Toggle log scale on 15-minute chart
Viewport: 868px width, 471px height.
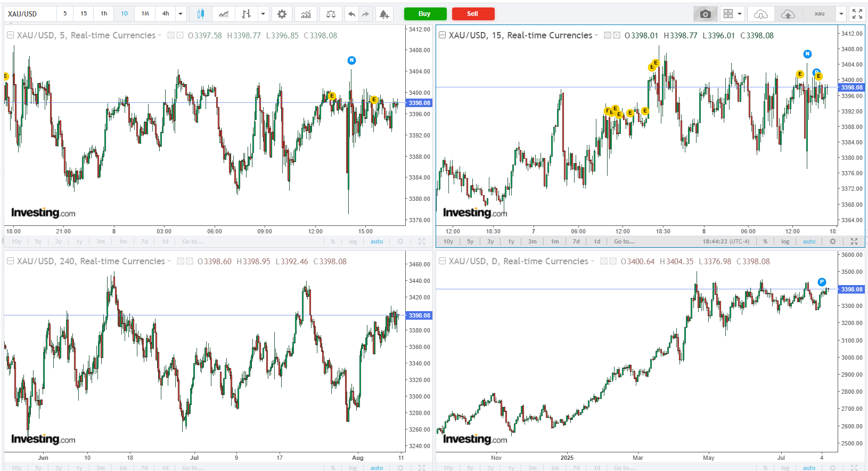point(785,241)
